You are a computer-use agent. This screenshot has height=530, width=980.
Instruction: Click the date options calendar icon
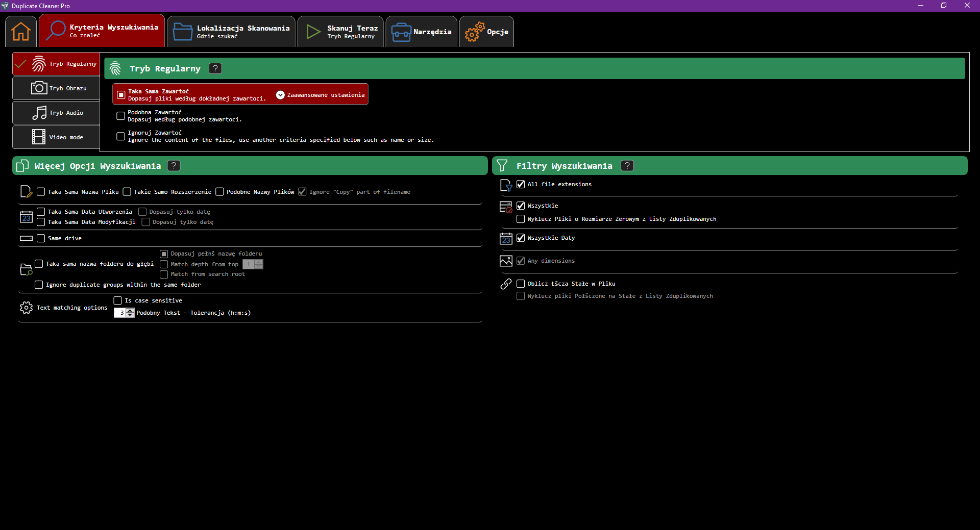[26, 217]
